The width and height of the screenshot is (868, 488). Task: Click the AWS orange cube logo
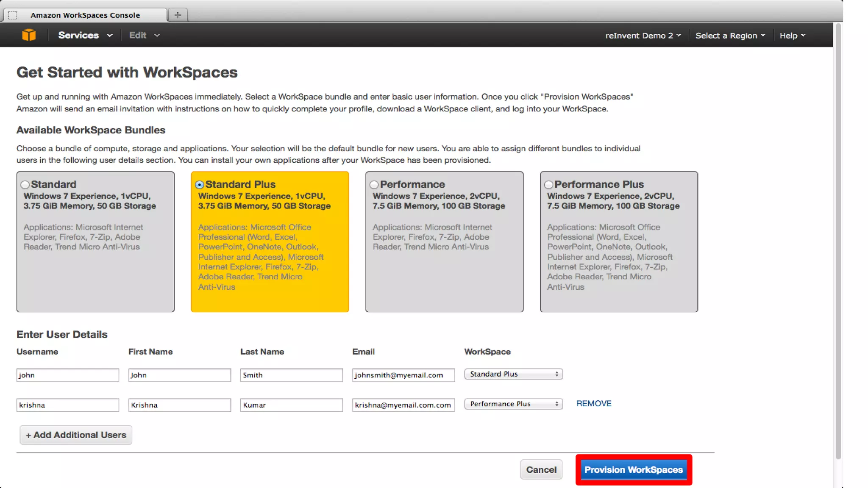tap(29, 35)
